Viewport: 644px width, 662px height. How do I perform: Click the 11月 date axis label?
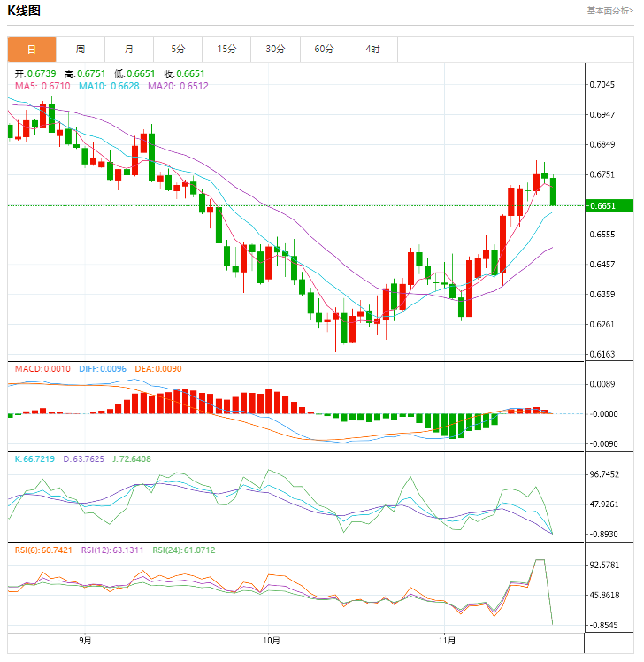447,641
